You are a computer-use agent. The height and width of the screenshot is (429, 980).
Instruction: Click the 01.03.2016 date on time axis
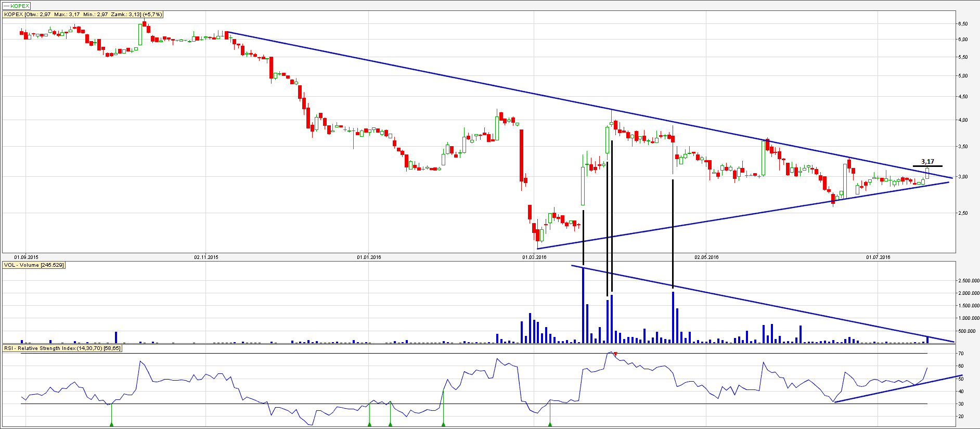tap(534, 257)
